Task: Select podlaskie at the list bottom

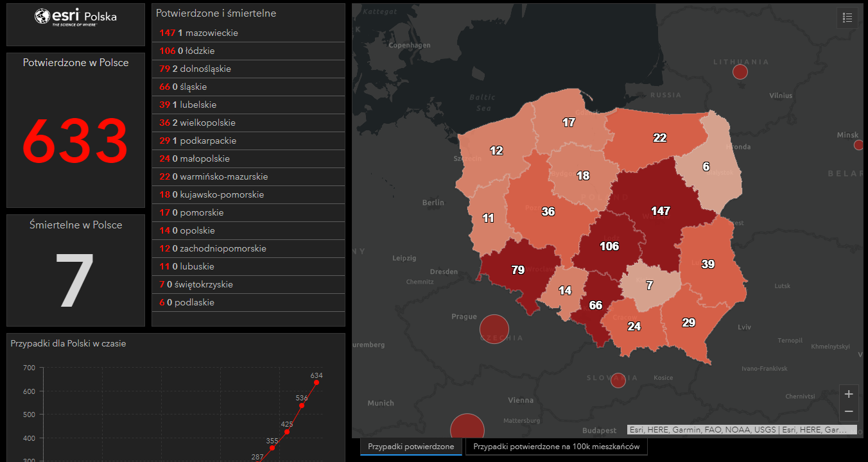Action: [x=248, y=302]
